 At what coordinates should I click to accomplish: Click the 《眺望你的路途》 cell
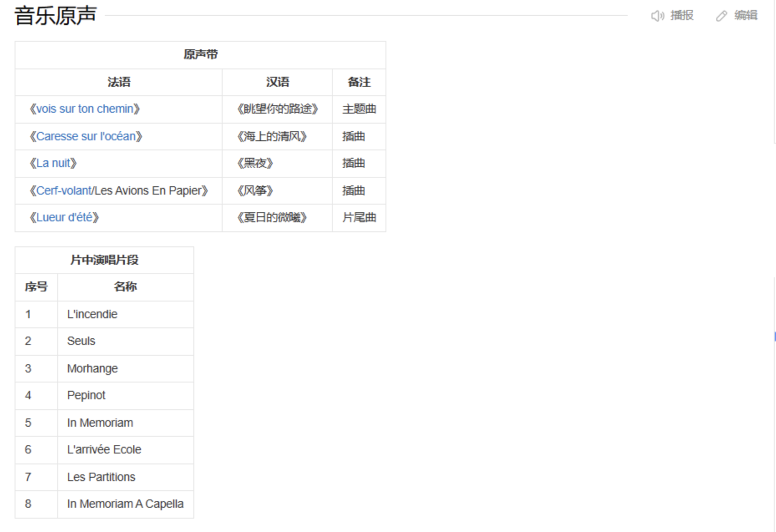(278, 109)
